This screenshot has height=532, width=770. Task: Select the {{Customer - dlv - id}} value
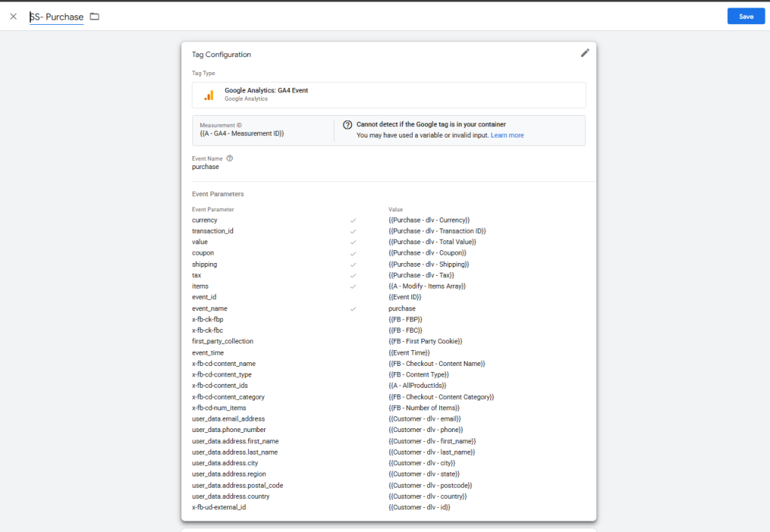click(419, 507)
